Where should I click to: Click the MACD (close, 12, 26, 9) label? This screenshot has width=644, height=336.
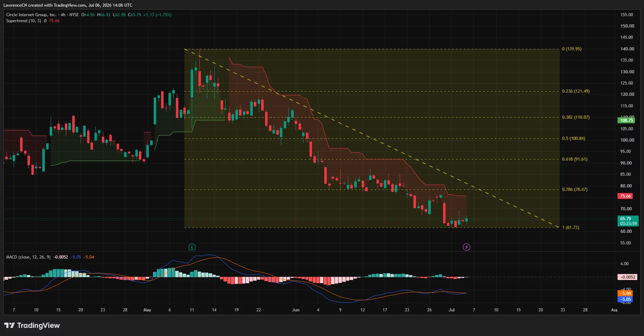coord(28,257)
